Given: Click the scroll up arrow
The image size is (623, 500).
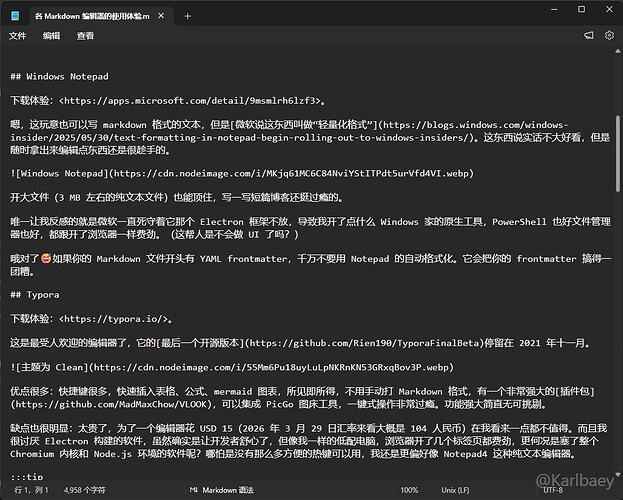Looking at the screenshot, I should coord(617,51).
